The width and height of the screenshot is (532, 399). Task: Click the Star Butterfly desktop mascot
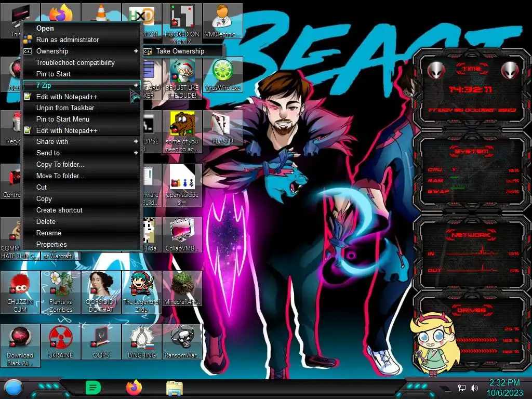(434, 344)
